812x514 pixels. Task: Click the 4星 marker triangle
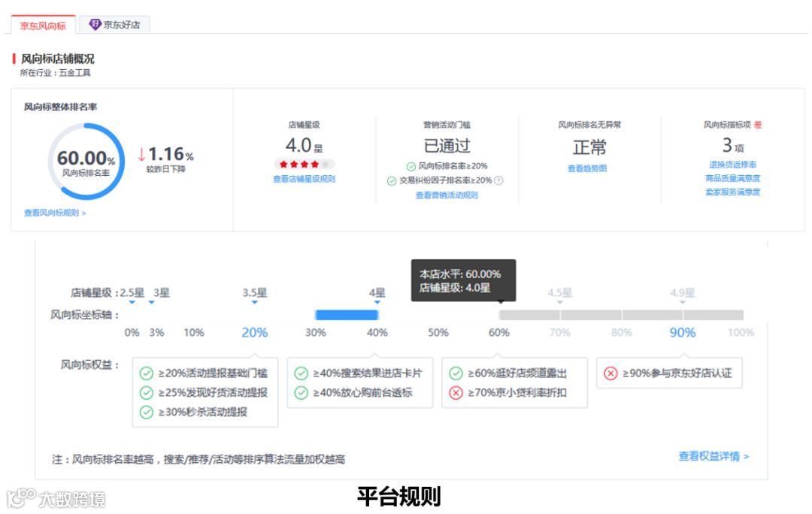click(377, 302)
